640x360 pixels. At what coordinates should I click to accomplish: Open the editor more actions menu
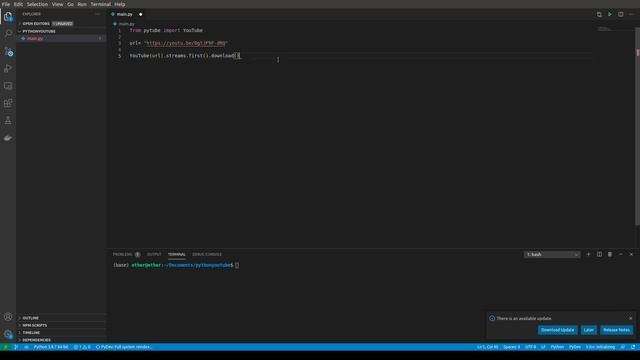(x=631, y=14)
